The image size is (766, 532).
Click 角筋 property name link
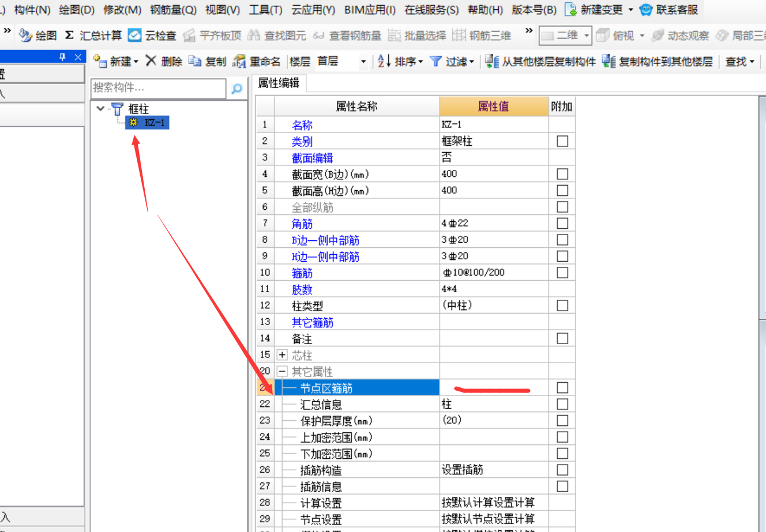point(302,224)
